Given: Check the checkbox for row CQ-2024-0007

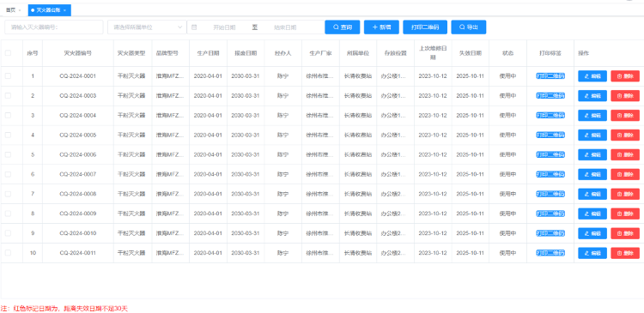Looking at the screenshot, I should pos(8,174).
